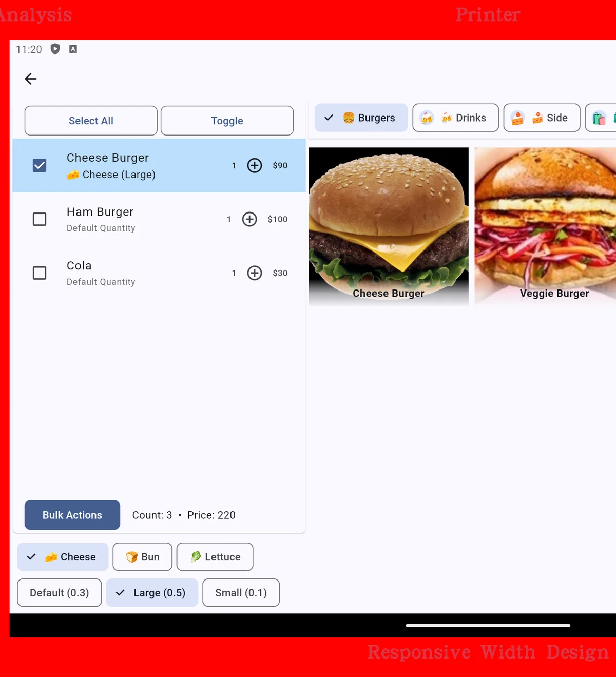Check the Cola checkbox
616x677 pixels.
coord(40,273)
